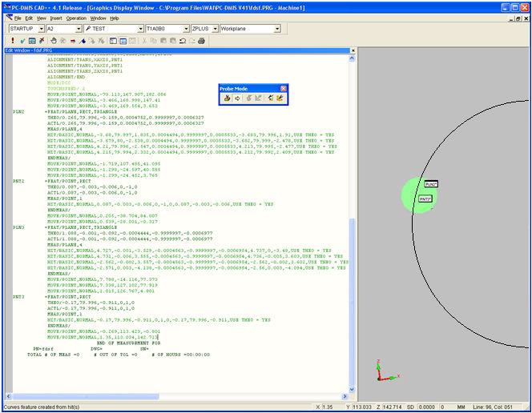Click the first Probe Mode toolbar icon

(227, 98)
